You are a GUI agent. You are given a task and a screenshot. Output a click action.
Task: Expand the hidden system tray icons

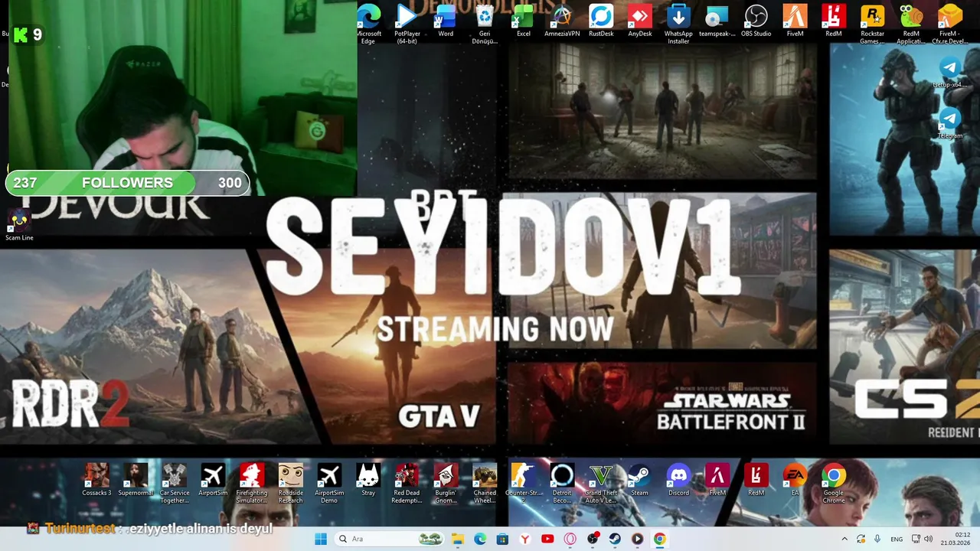(x=844, y=539)
